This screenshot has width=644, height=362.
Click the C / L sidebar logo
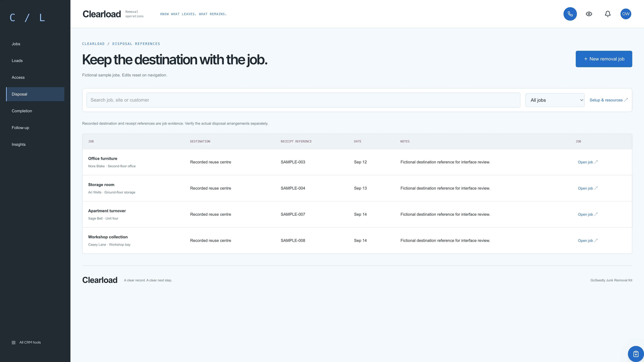[x=27, y=18]
